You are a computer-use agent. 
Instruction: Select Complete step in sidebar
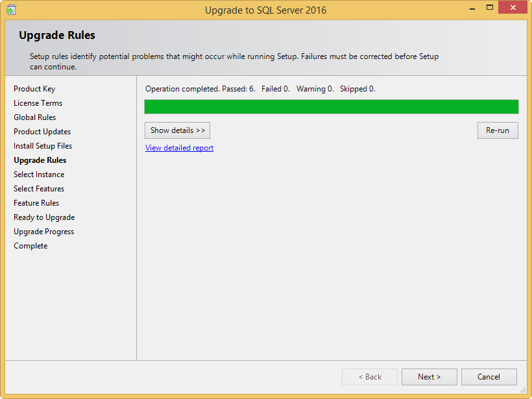pos(30,246)
